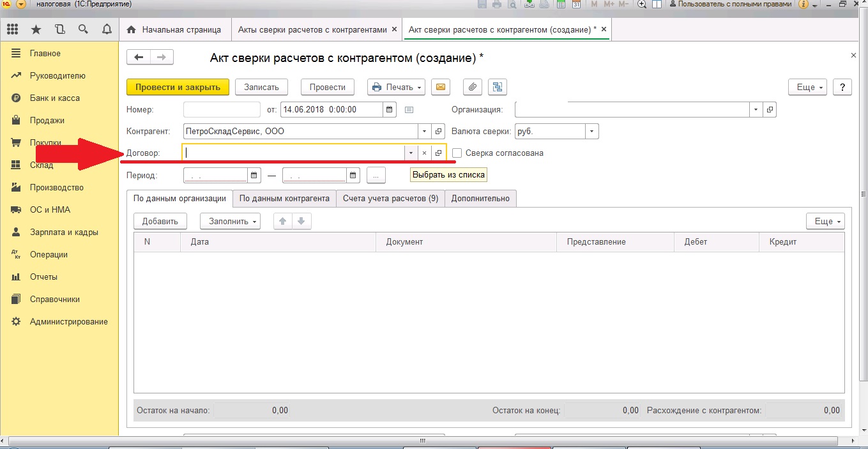The height and width of the screenshot is (449, 868).
Task: Expand the Договор dropdown list
Action: click(411, 153)
